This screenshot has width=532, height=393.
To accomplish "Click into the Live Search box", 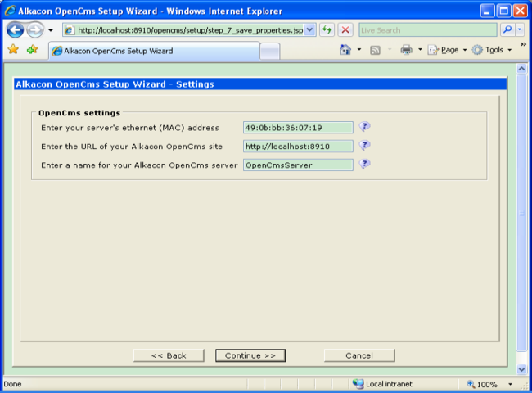I will pyautogui.click(x=428, y=30).
